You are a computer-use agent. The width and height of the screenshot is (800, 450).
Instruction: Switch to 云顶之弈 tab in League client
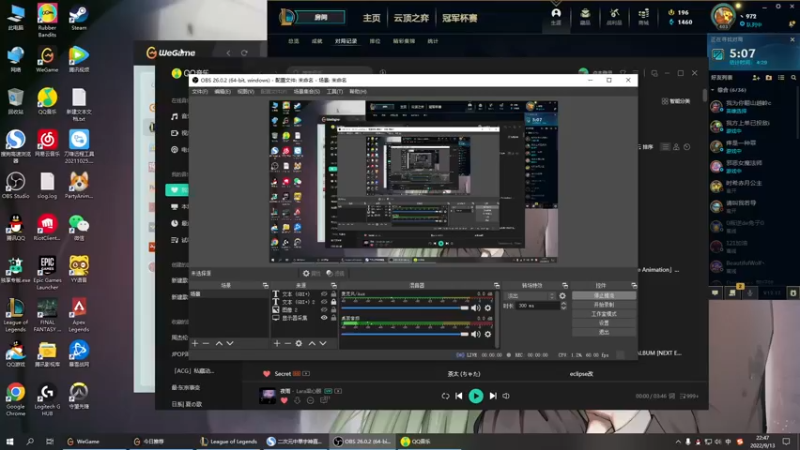[x=411, y=18]
